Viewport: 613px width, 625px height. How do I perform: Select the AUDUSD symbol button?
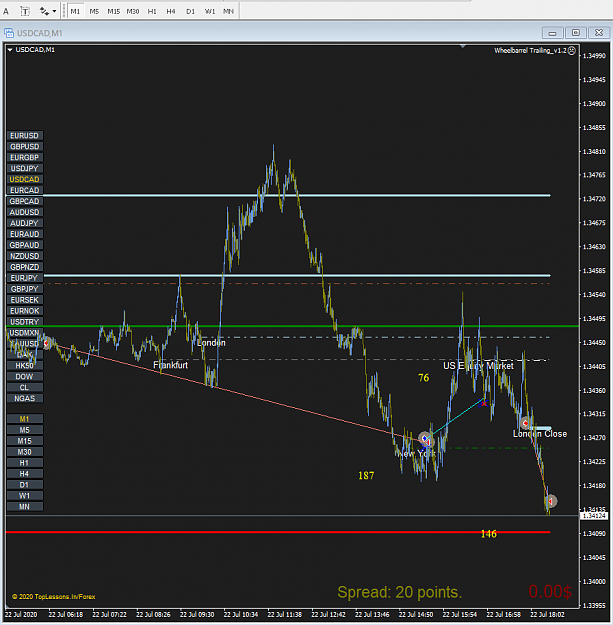coord(25,212)
